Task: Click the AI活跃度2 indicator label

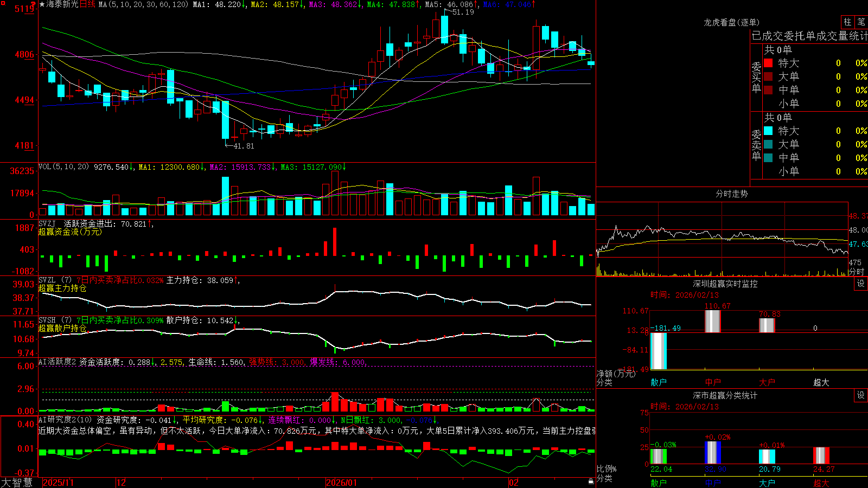Action: (58, 362)
